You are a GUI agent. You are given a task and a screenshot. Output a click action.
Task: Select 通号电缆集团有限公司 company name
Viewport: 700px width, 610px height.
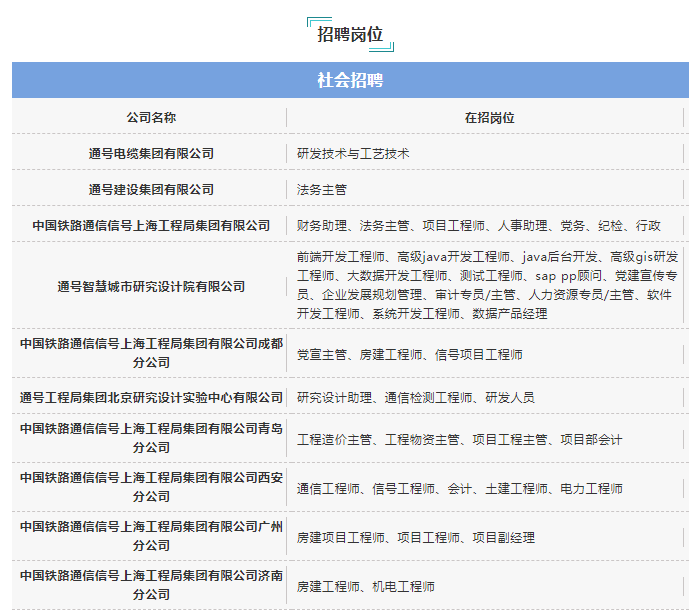click(151, 154)
